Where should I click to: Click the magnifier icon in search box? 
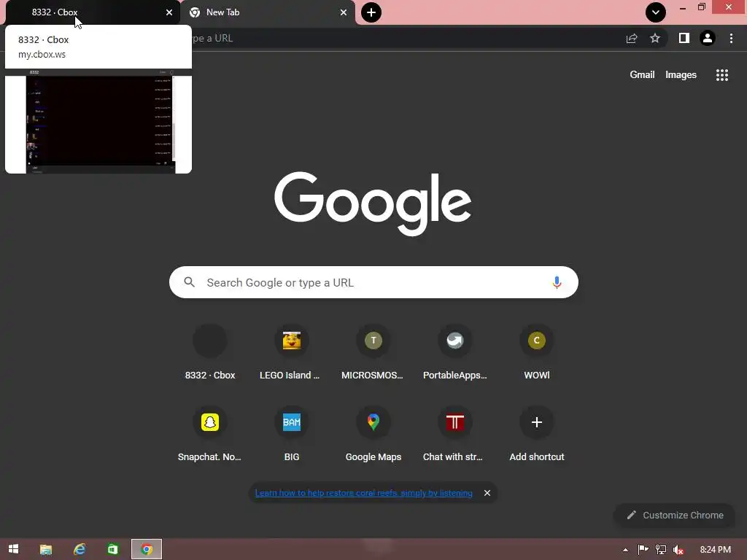(x=189, y=282)
